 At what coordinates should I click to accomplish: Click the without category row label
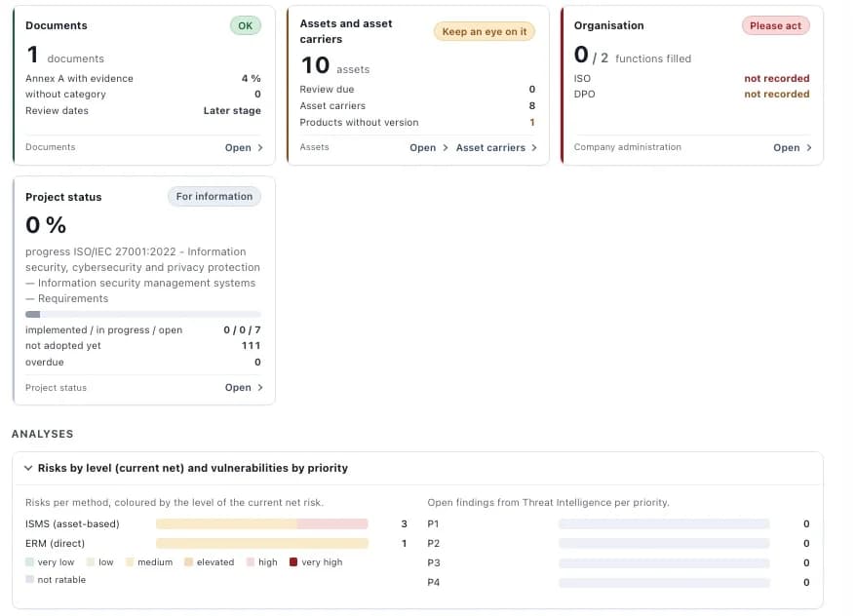pyautogui.click(x=65, y=95)
